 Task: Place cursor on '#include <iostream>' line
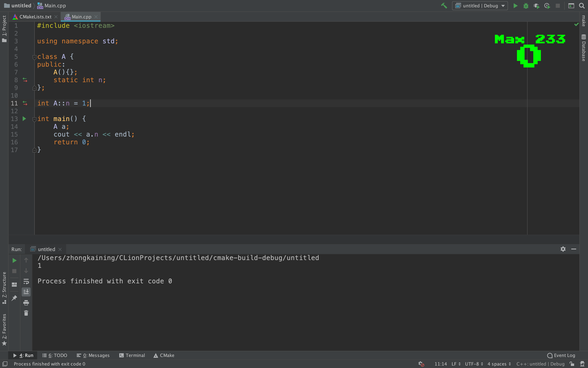(x=76, y=26)
